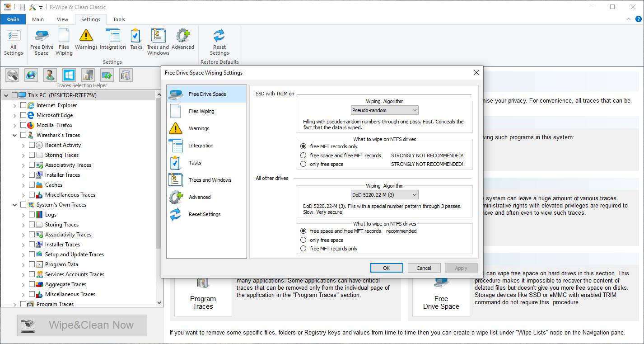Click the Windows logo helper icon
This screenshot has width=644, height=344.
pos(69,75)
